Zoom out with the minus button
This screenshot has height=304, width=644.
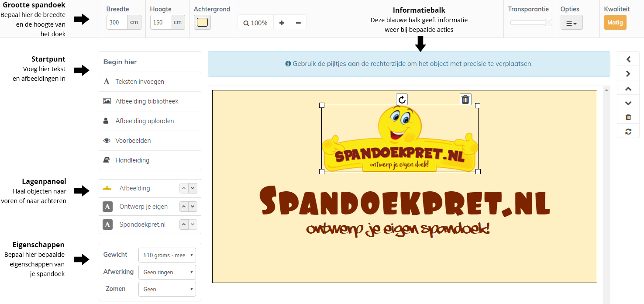pyautogui.click(x=298, y=23)
